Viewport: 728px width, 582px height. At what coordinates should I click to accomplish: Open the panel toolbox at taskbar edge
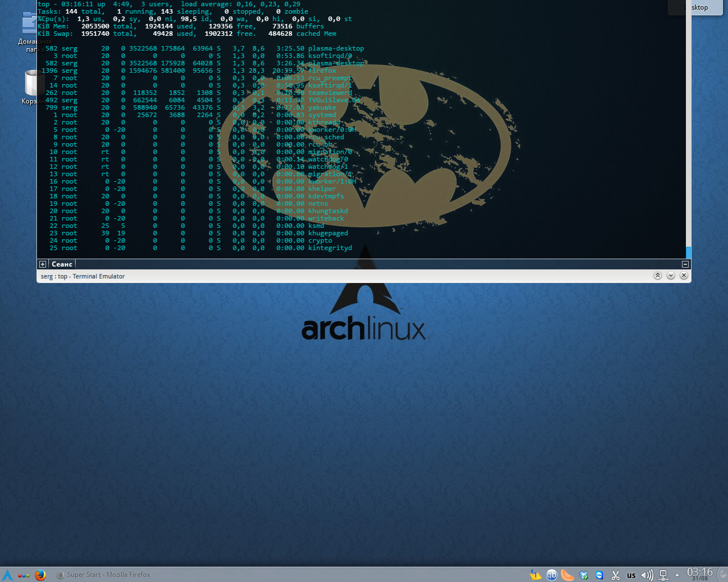(x=723, y=575)
